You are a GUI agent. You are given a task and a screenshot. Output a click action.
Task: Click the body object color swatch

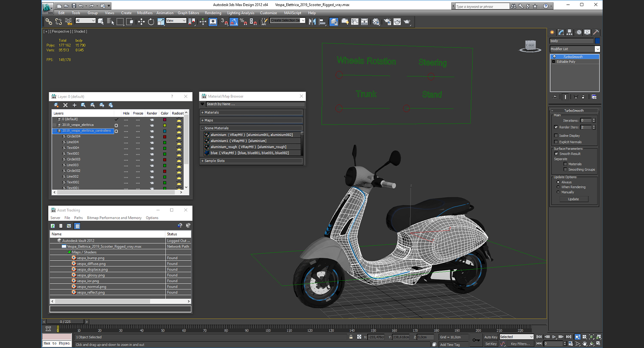click(597, 41)
